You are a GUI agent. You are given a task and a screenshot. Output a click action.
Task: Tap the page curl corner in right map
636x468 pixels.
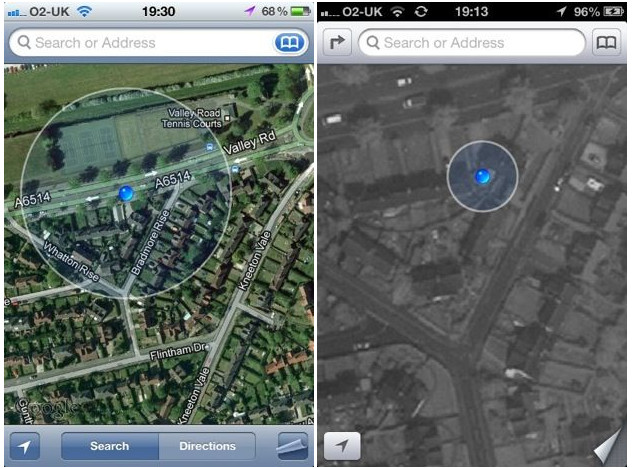[x=609, y=446]
